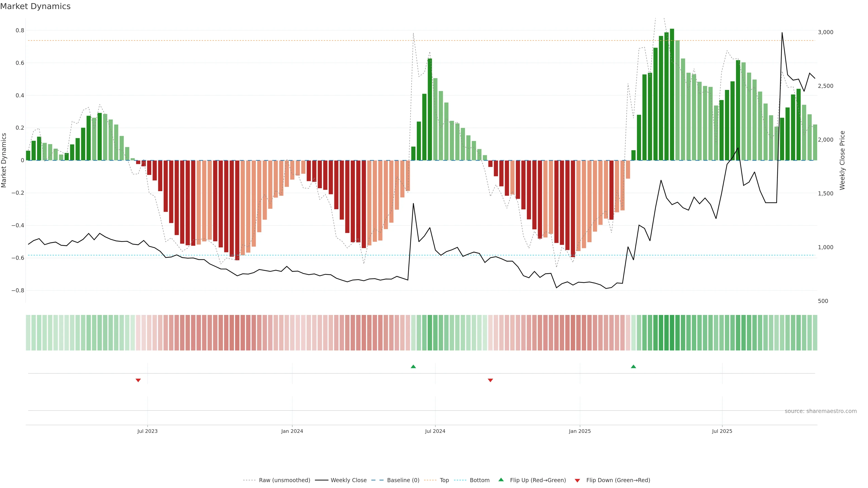This screenshot has width=868, height=488.
Task: Click the Jul 2023 axis label
Action: (x=147, y=431)
